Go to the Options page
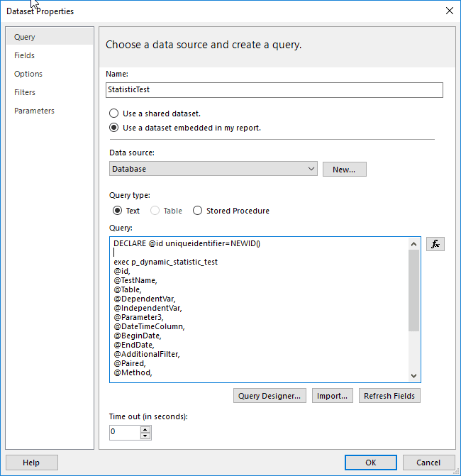Viewport: 461px width, 476px height. coord(28,74)
